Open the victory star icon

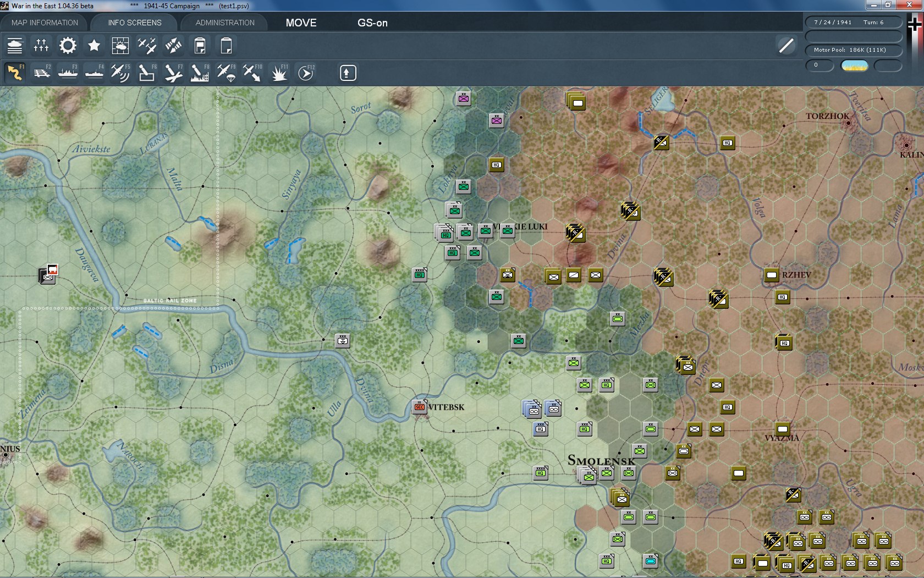94,46
